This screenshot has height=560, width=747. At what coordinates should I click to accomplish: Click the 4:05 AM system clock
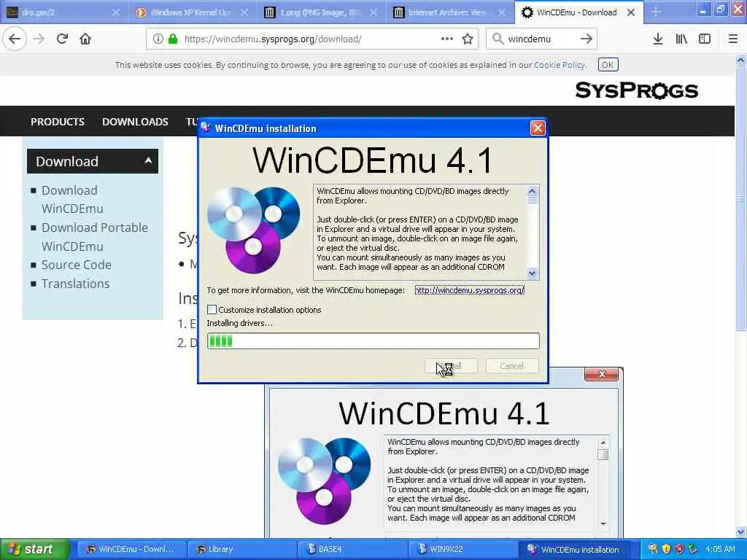click(720, 549)
